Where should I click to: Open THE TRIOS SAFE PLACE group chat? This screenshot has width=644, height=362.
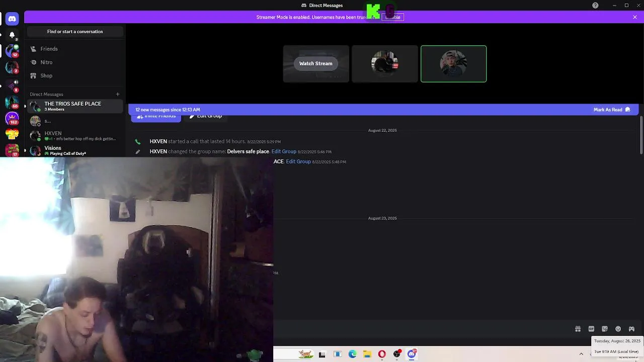point(75,106)
